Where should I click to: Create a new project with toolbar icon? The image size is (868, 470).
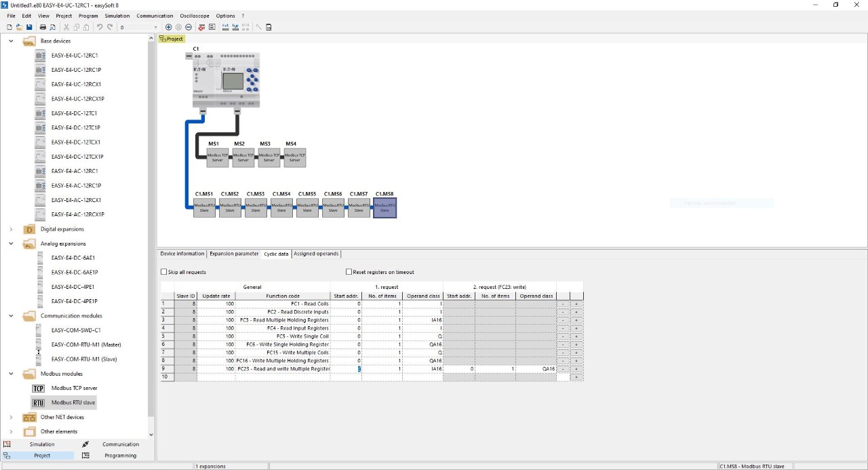coord(9,27)
